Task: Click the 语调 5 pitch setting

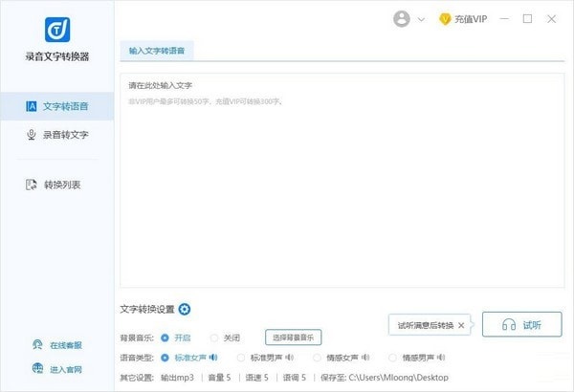Action: 295,378
